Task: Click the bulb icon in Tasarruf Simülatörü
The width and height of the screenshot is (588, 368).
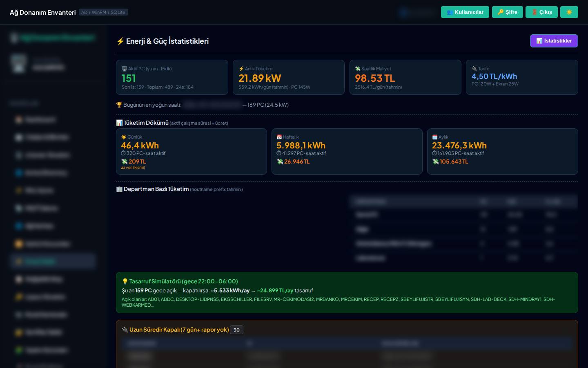Action: coord(125,281)
